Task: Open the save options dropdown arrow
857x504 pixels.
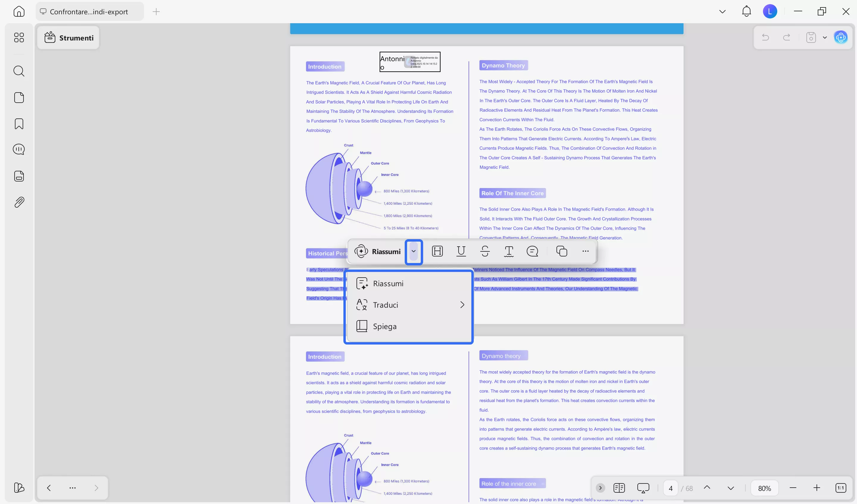Action: tap(825, 37)
